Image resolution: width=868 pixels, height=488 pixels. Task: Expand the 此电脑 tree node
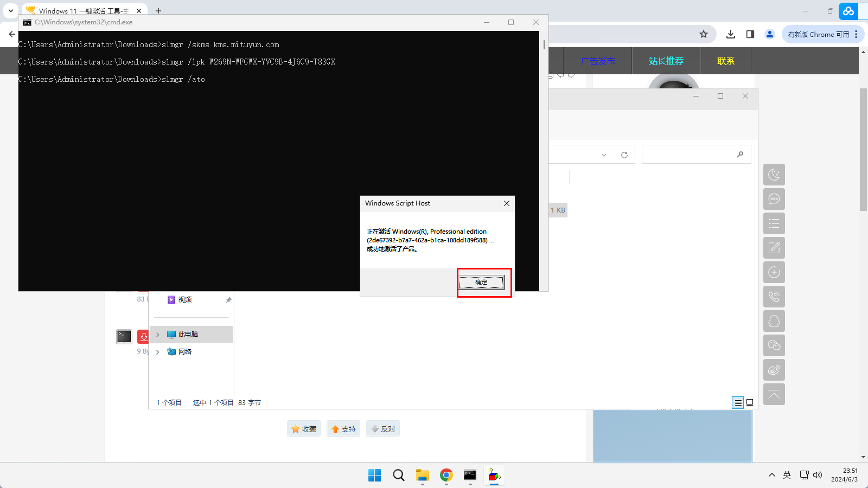click(x=158, y=335)
